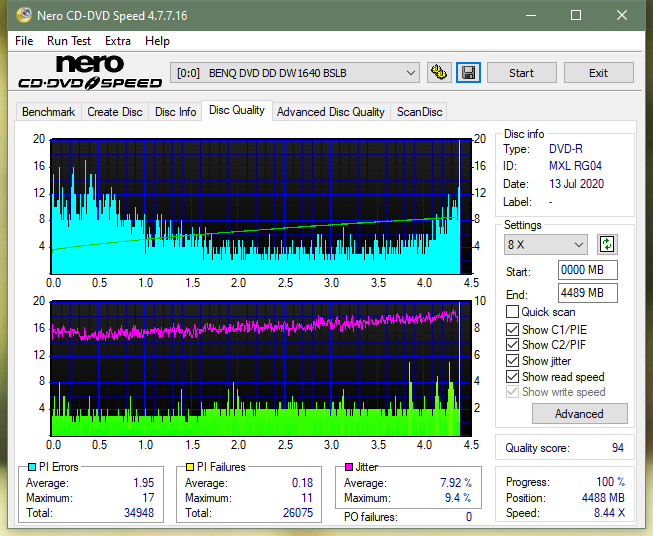Click the PI Failures and jitter graph
This screenshot has height=536, width=653.
(x=261, y=369)
